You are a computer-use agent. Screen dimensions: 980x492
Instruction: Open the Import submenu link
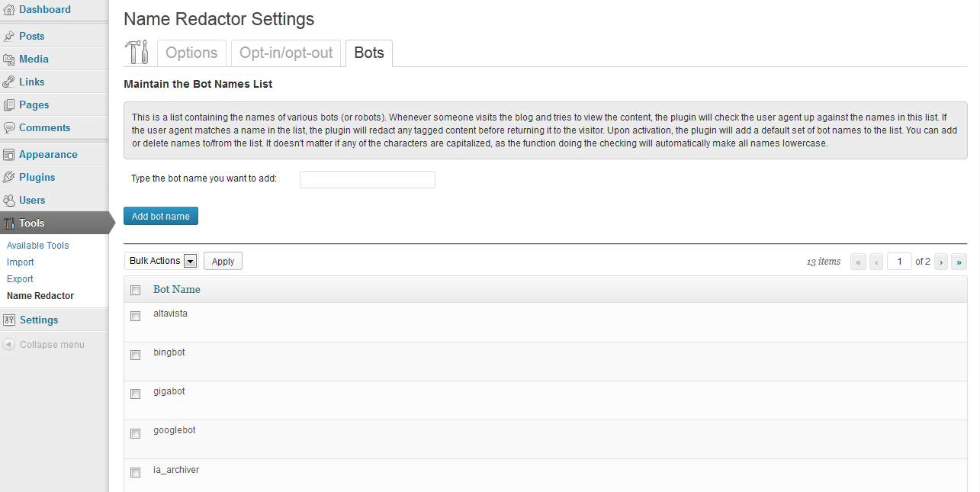point(21,262)
